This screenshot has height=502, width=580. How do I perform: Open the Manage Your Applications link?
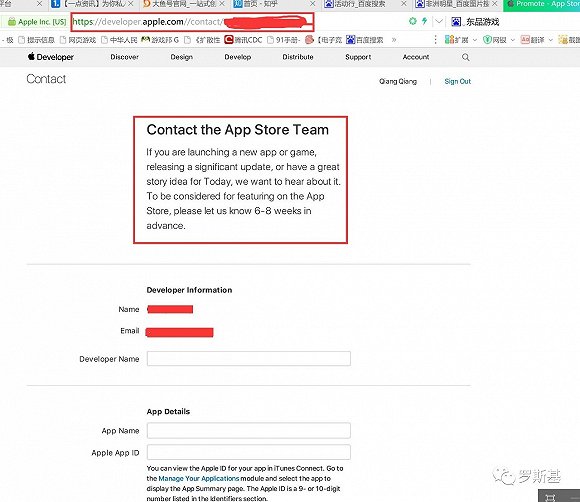point(199,478)
